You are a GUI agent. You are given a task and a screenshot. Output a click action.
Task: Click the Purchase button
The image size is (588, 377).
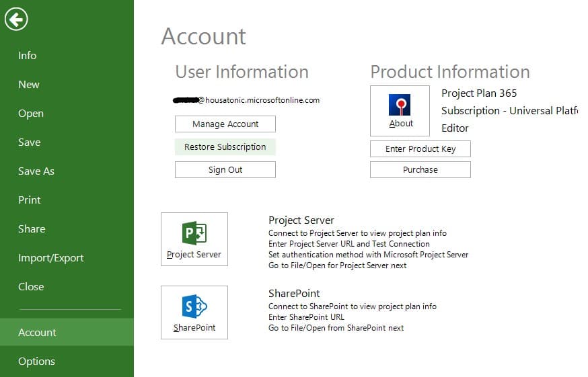pos(420,170)
